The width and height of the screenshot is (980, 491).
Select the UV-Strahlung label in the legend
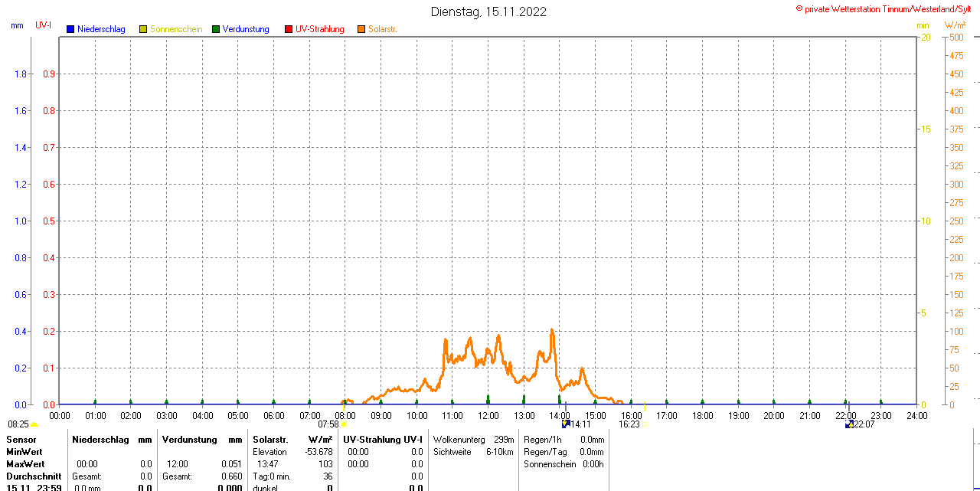[320, 29]
